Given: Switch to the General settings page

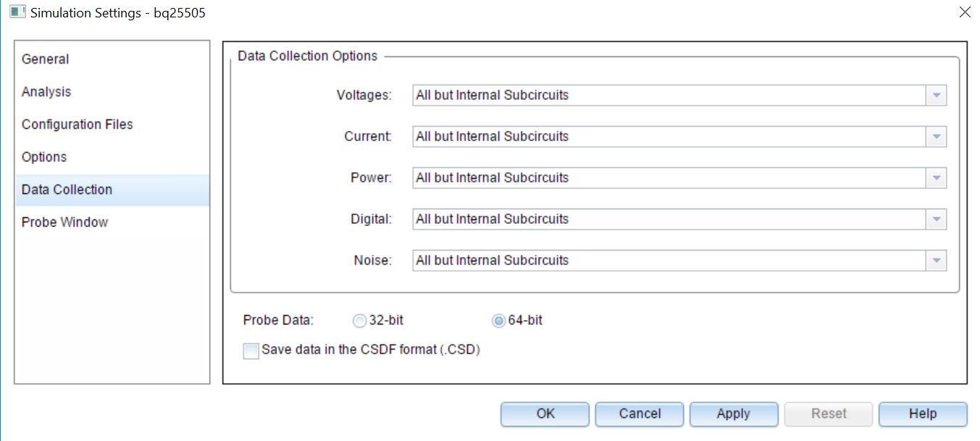Looking at the screenshot, I should (46, 59).
